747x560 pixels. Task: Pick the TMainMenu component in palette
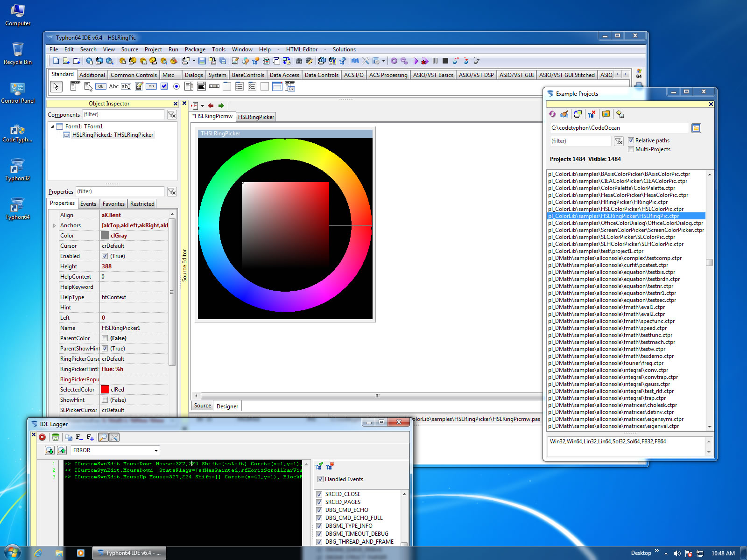[x=75, y=86]
